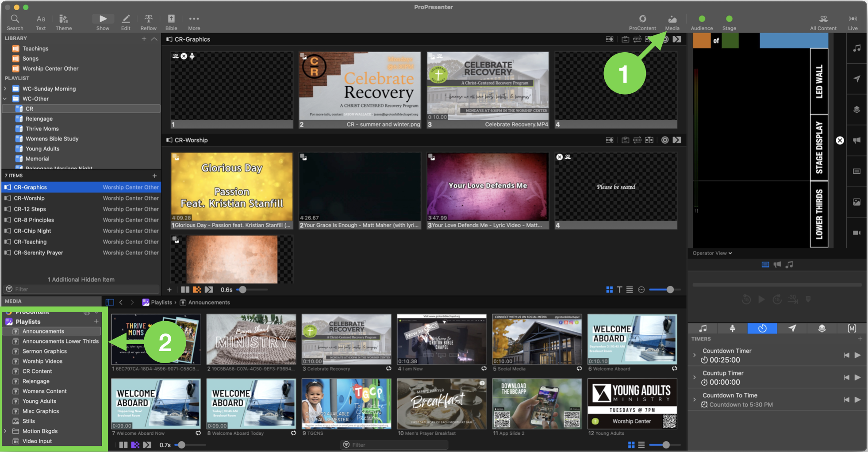Open the Bible panel
868x452 pixels.
click(171, 22)
